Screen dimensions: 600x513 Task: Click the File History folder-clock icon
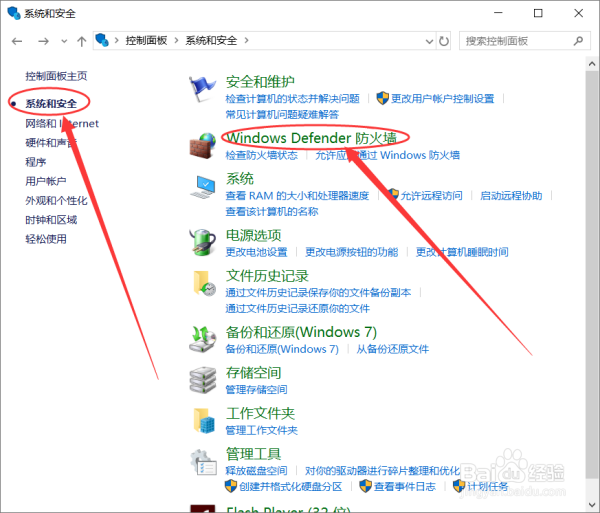click(204, 283)
